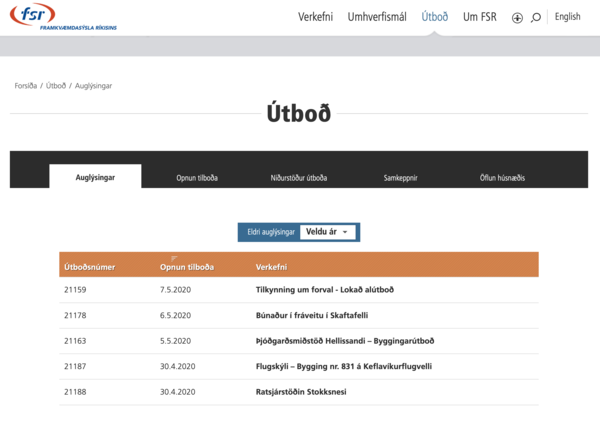This screenshot has width=600, height=427.
Task: Switch to Niðurstöður útboða tab
Action: (299, 178)
